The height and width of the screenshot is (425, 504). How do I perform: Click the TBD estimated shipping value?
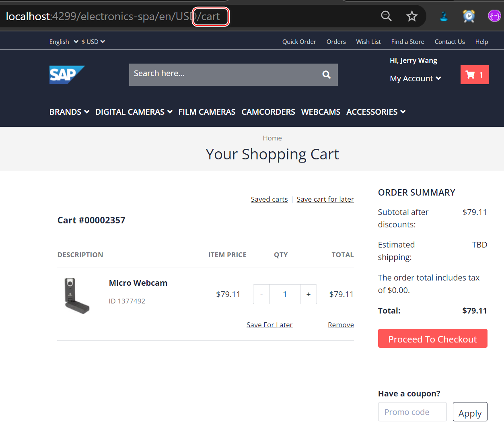479,245
